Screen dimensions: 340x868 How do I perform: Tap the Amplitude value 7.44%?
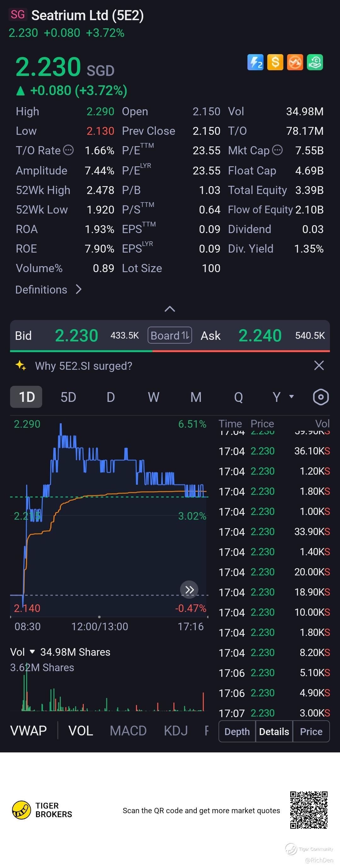99,170
